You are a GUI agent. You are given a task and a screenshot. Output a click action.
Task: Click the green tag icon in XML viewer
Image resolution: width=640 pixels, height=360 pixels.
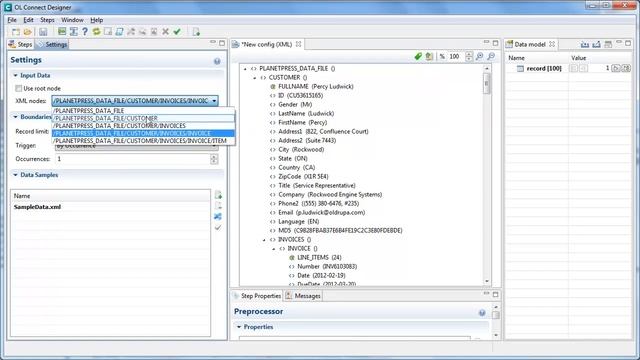coord(418,56)
